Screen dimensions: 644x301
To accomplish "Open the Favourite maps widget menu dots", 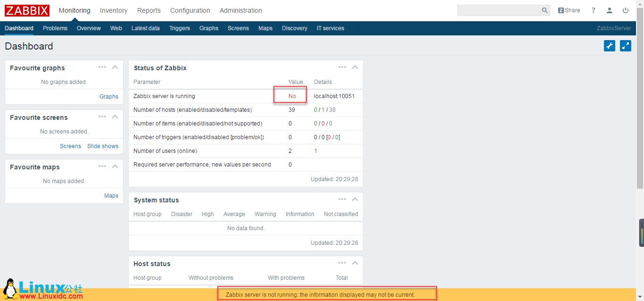I will coord(102,166).
